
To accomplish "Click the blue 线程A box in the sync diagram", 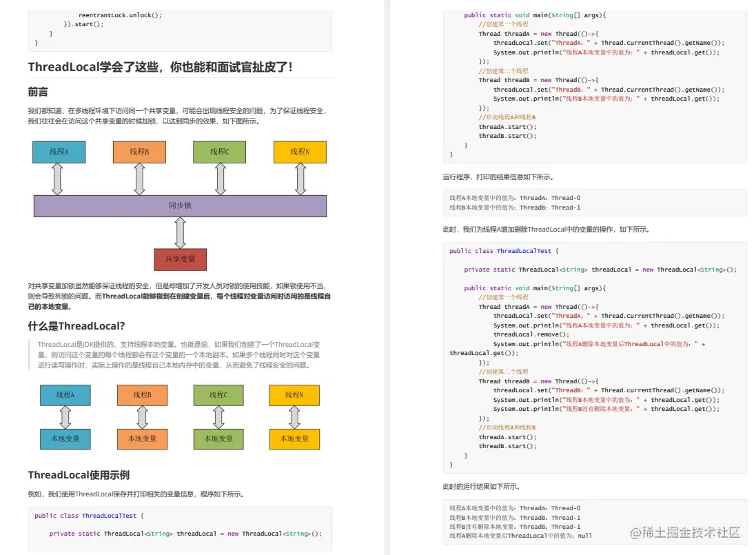I will (59, 152).
